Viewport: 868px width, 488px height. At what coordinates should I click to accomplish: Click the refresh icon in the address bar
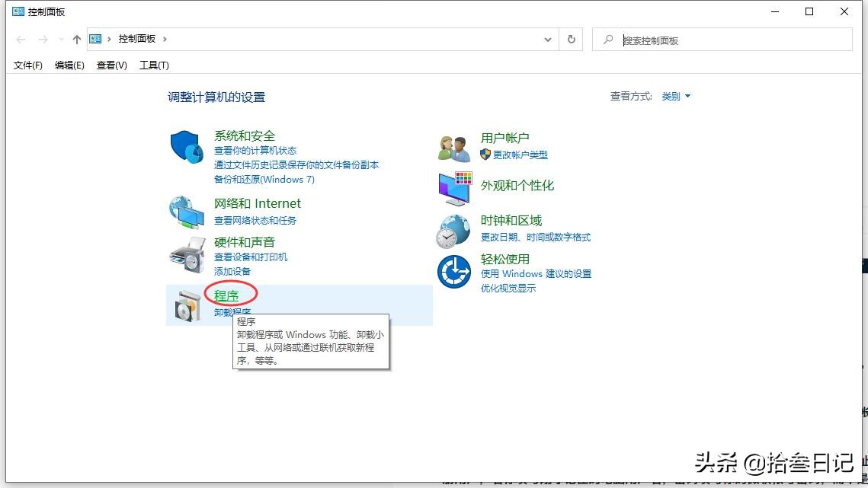[x=570, y=40]
